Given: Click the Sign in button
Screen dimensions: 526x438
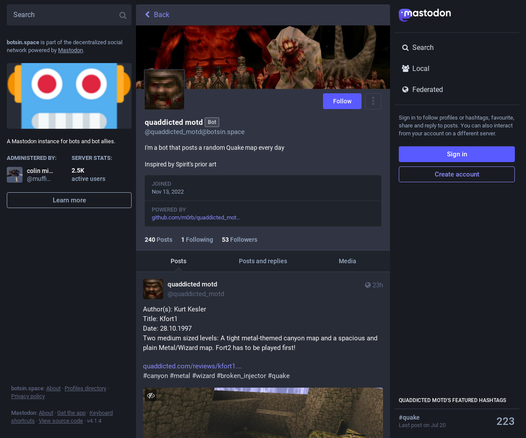Looking at the screenshot, I should (x=457, y=154).
